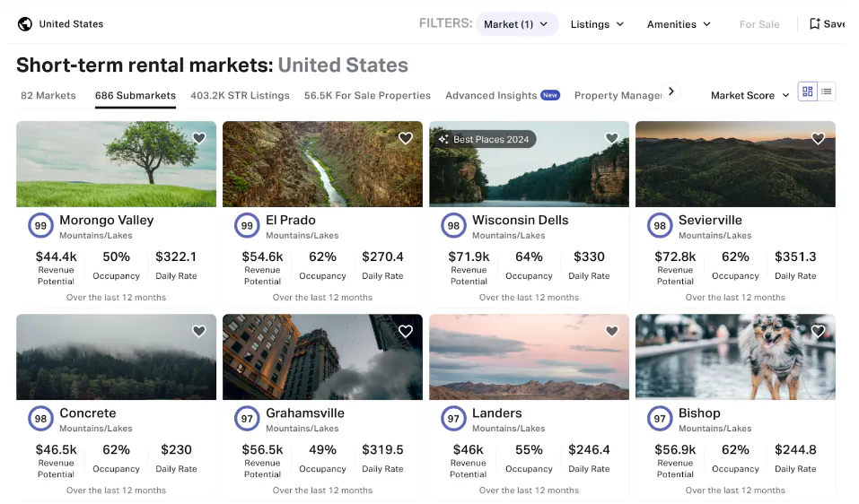Viewport: 859px width, 504px height.
Task: Favorite the Concrete card heart
Action: coord(199,331)
